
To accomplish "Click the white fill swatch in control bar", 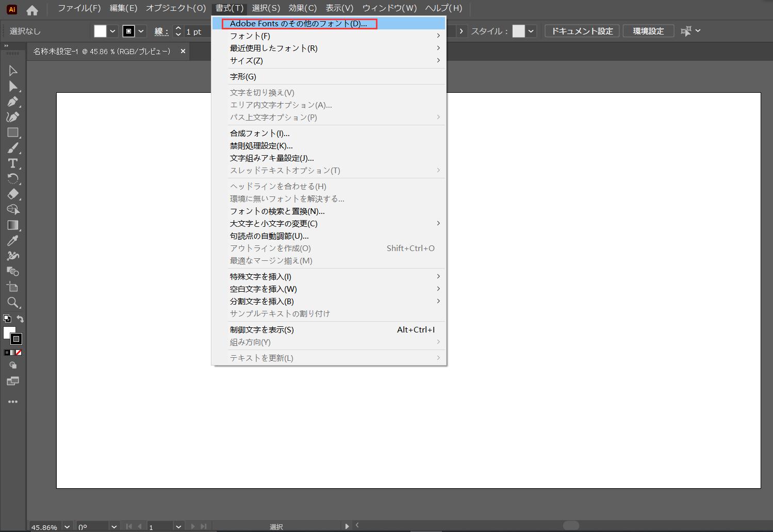I will [x=100, y=31].
